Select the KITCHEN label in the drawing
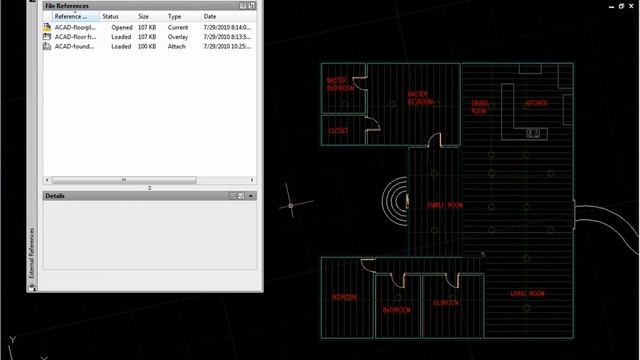 tap(536, 103)
